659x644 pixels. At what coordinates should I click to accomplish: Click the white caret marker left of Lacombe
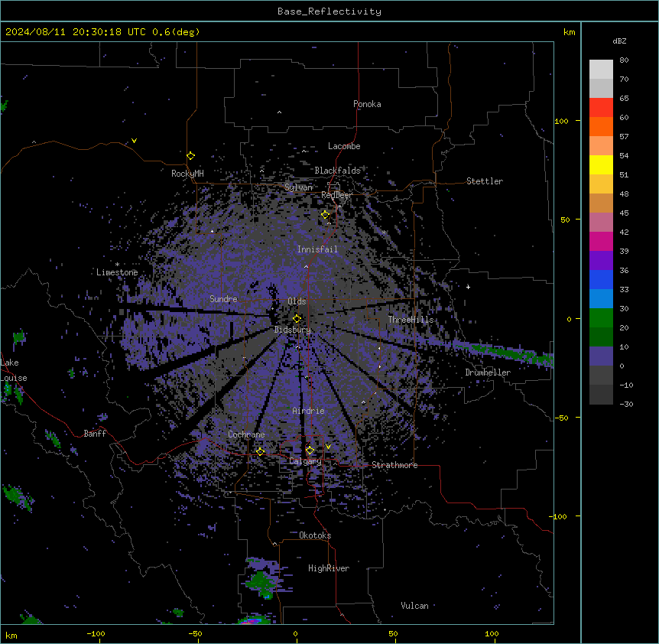pyautogui.click(x=304, y=151)
